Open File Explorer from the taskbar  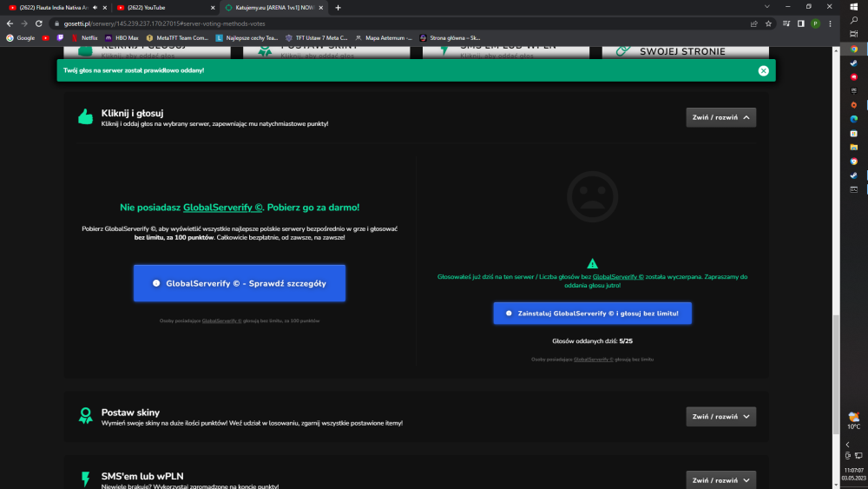(x=854, y=148)
